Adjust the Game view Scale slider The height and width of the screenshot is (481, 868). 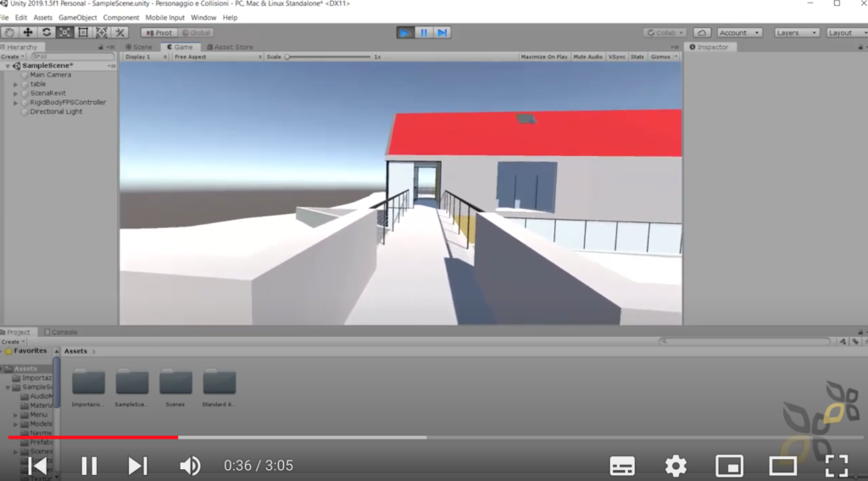(329, 57)
